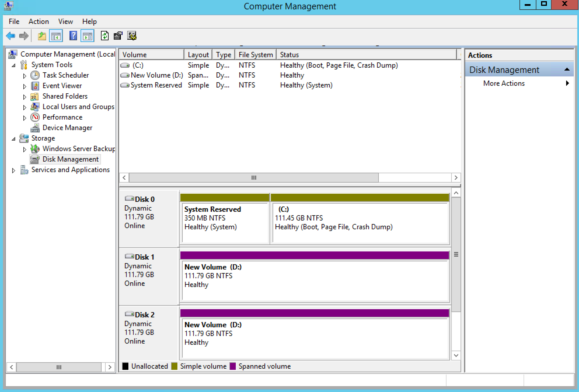Sort by the Status column header
Image resolution: width=579 pixels, height=392 pixels.
(366, 55)
